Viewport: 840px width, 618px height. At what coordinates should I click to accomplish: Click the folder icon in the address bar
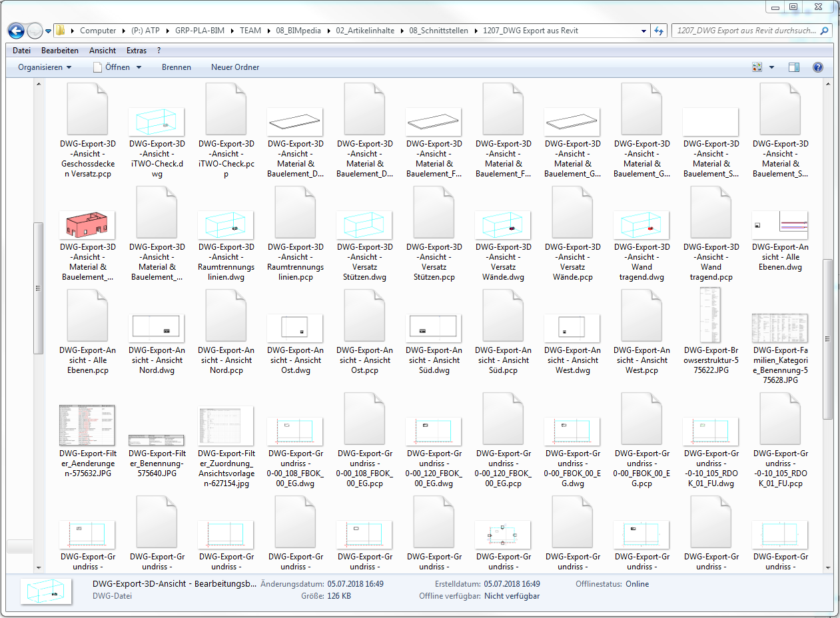pyautogui.click(x=59, y=30)
